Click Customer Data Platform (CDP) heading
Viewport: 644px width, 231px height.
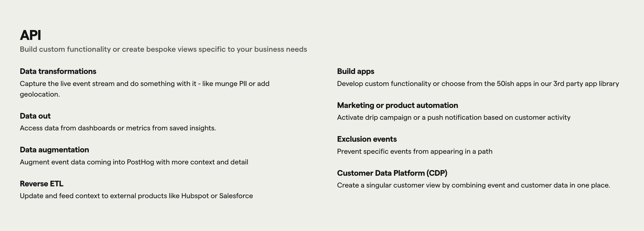tap(392, 173)
